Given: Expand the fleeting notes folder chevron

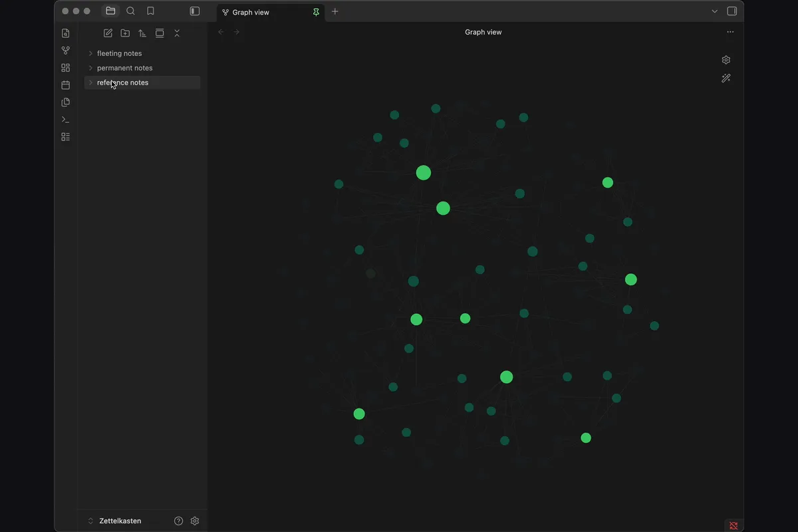Looking at the screenshot, I should (x=90, y=53).
